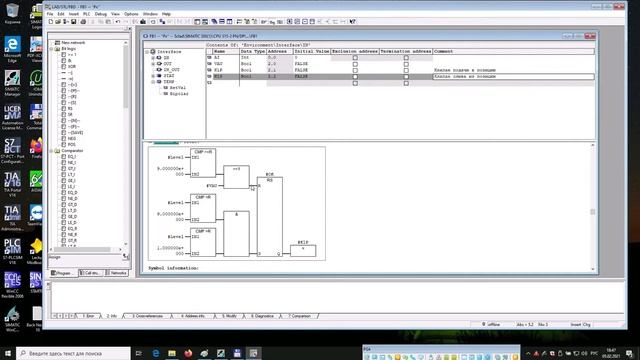Click the Download to PLC toolbar icon
Screen dimensions: 640x360
pos(143,22)
